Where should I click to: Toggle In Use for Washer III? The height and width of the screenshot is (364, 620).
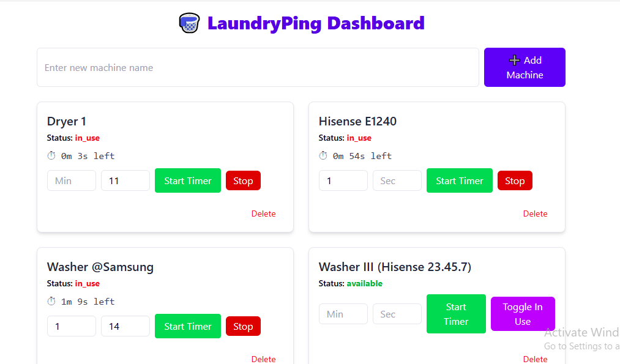pos(522,314)
